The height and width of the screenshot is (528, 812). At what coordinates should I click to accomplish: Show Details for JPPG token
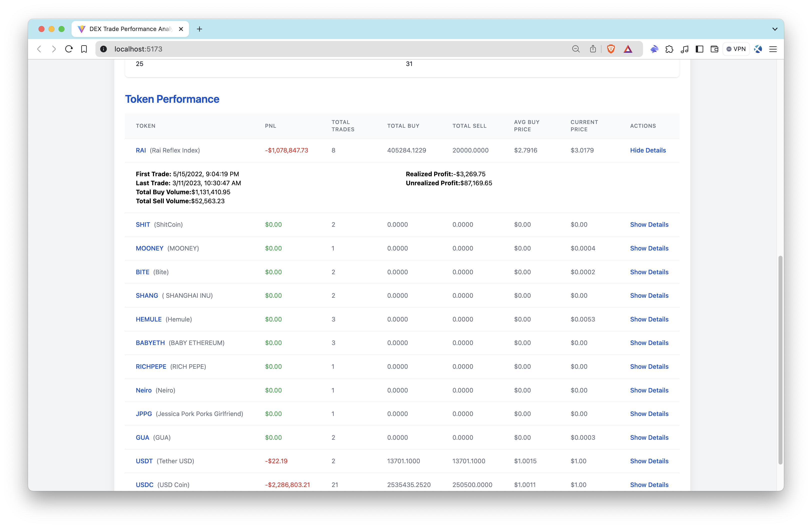pyautogui.click(x=649, y=414)
